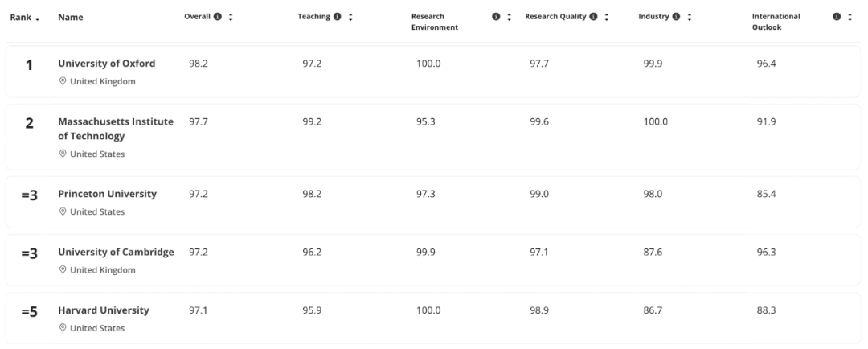The height and width of the screenshot is (349, 868).
Task: Open the University of Oxford link
Action: click(107, 63)
